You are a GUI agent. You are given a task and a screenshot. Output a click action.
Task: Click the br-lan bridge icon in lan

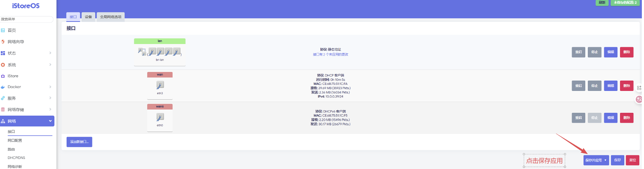pos(142,52)
